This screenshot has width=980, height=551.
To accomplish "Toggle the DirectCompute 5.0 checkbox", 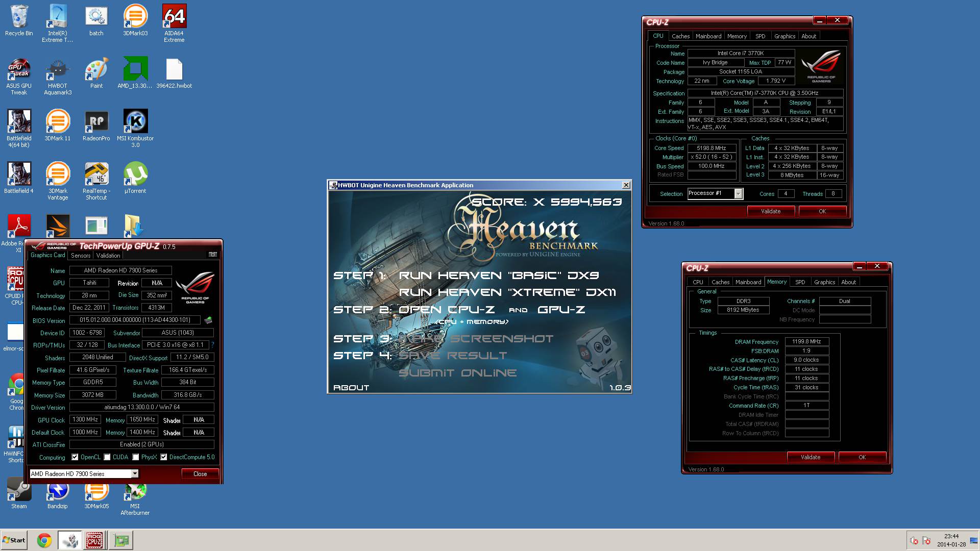I will pyautogui.click(x=164, y=457).
